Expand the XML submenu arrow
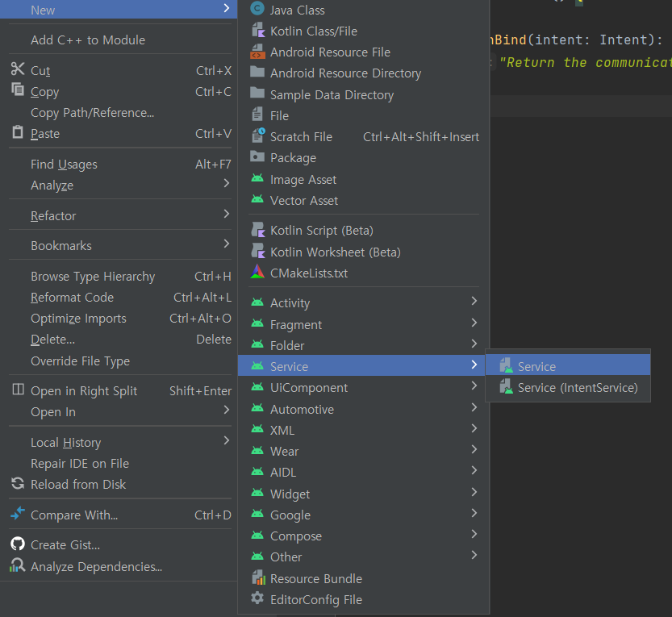 [x=474, y=428]
